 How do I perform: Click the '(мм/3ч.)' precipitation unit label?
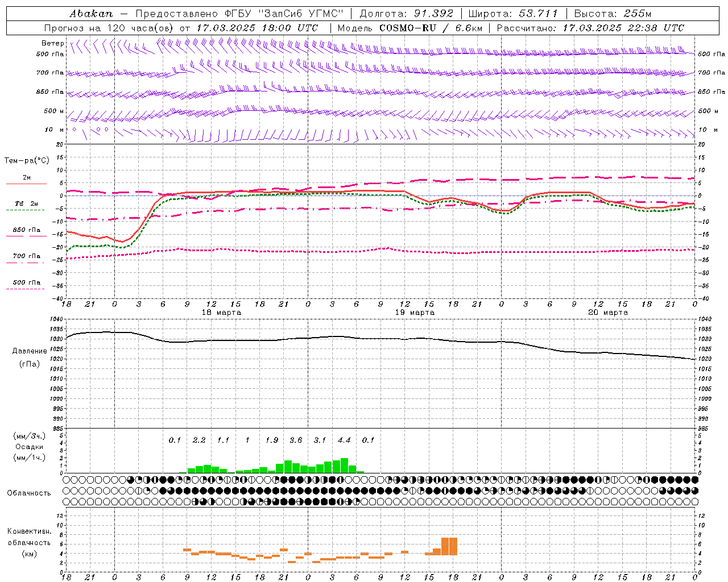(29, 436)
